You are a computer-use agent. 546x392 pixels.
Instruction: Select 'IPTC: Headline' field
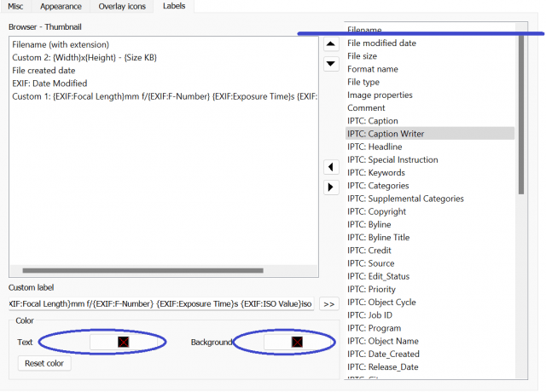point(430,147)
